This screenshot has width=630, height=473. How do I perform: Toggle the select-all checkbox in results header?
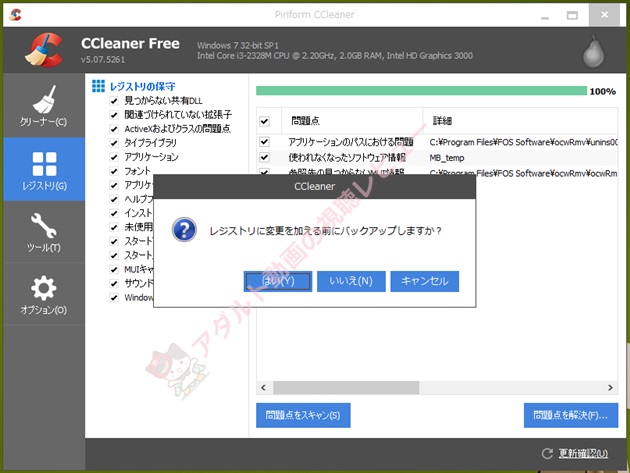[264, 121]
